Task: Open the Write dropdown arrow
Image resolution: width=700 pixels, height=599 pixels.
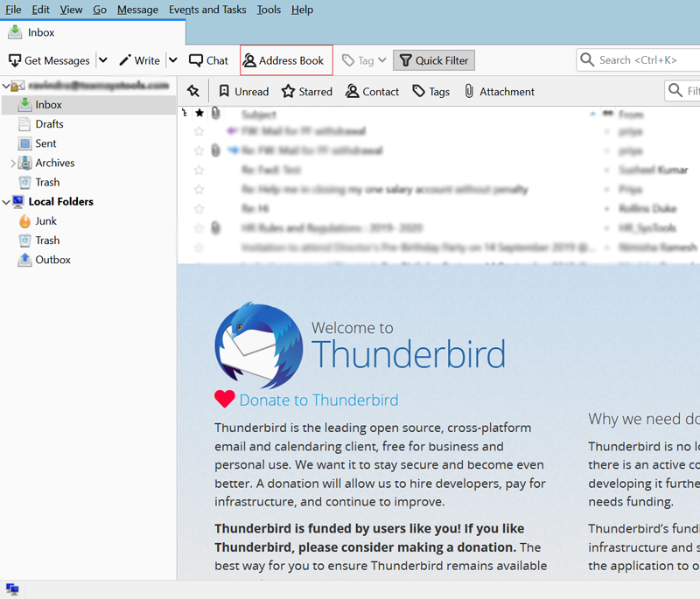Action: 173,60
